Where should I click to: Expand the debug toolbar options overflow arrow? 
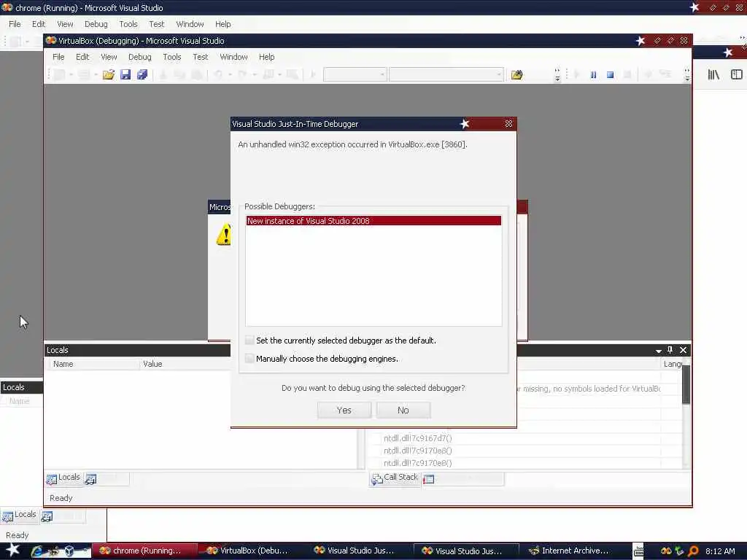point(687,75)
